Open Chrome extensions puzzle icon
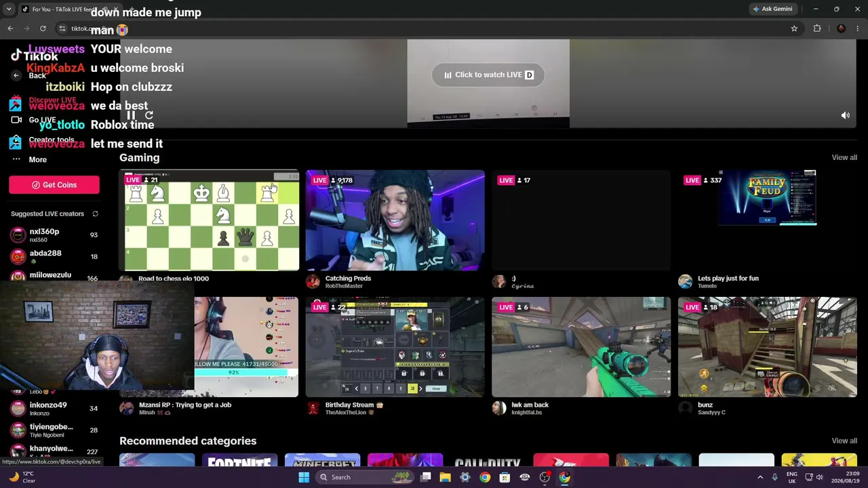The image size is (868, 488). point(817,28)
